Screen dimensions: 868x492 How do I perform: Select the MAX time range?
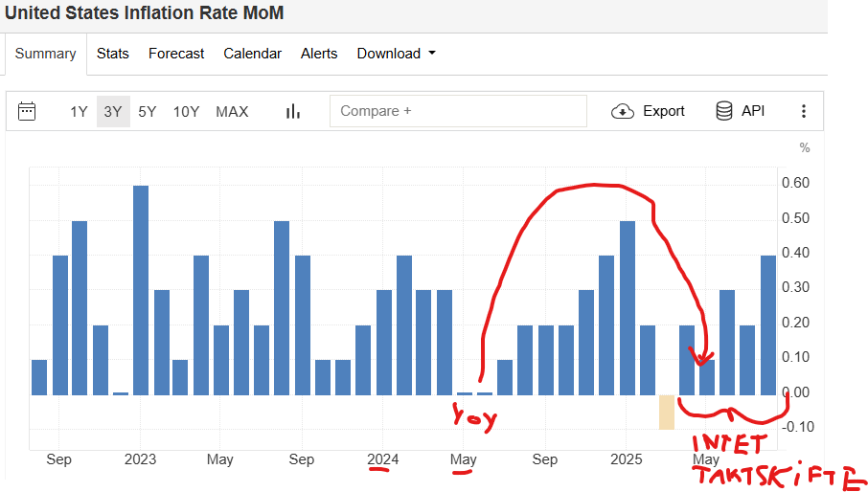pyautogui.click(x=232, y=111)
